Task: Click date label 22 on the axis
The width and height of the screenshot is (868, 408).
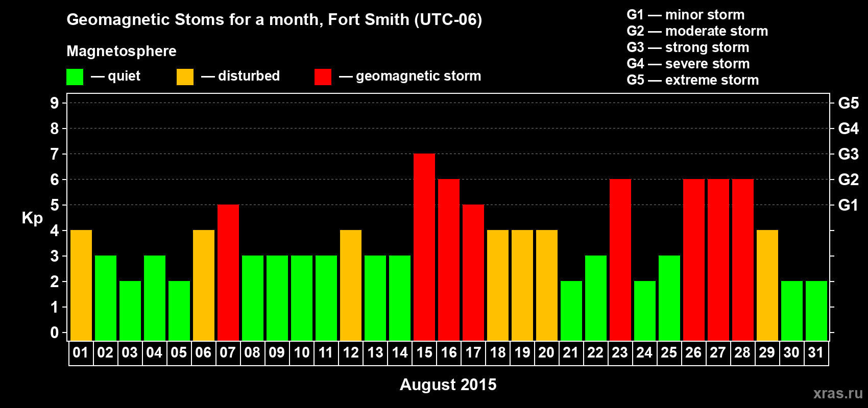Action: click(595, 353)
